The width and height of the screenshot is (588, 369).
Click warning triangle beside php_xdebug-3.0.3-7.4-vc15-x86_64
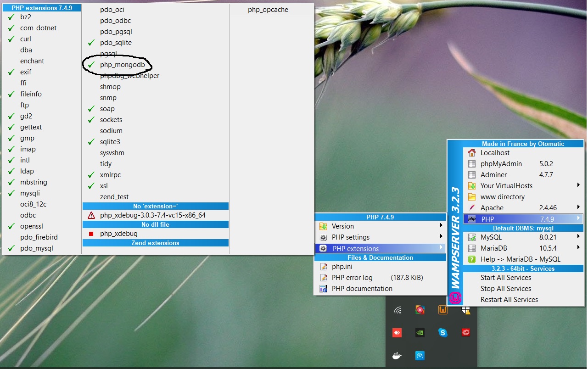(91, 215)
